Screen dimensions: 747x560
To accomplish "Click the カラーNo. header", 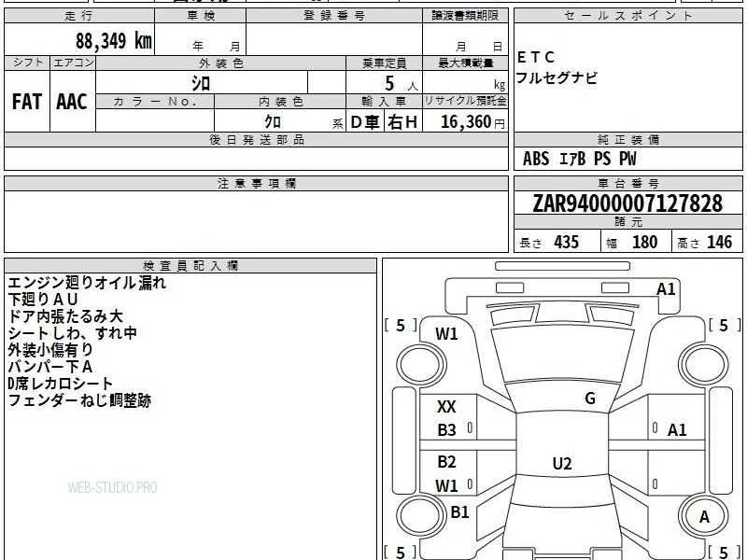I will tap(155, 102).
